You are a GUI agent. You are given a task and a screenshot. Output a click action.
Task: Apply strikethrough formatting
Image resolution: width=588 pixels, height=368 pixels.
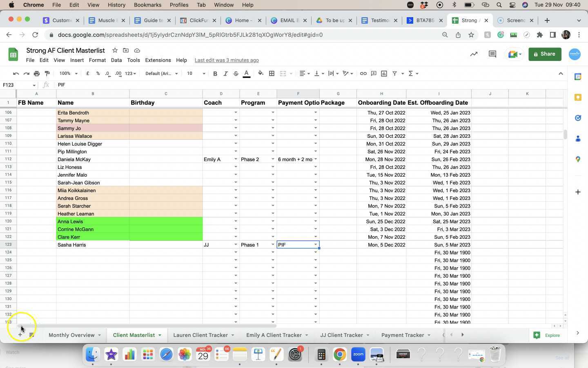[x=236, y=74]
